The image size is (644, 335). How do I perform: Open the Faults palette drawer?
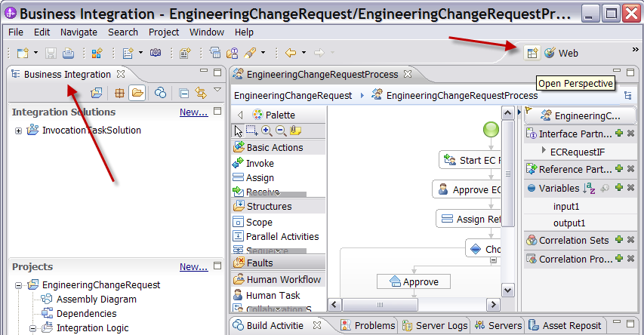coord(279,263)
